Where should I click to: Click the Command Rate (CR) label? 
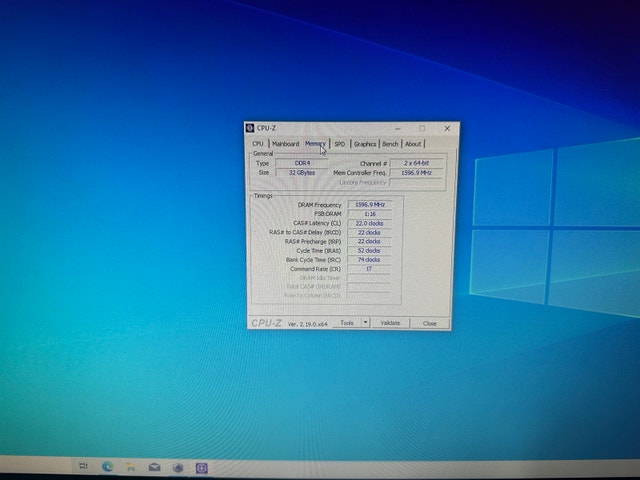tap(315, 269)
